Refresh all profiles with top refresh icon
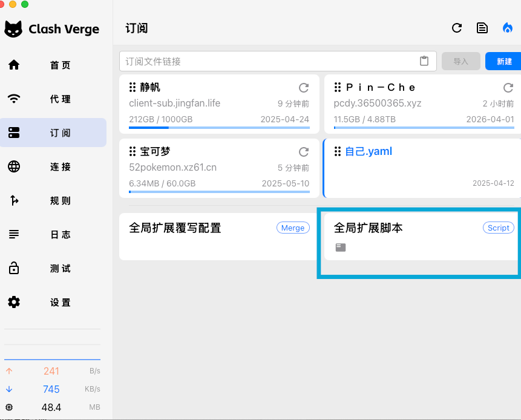The height and width of the screenshot is (420, 521). pos(457,28)
